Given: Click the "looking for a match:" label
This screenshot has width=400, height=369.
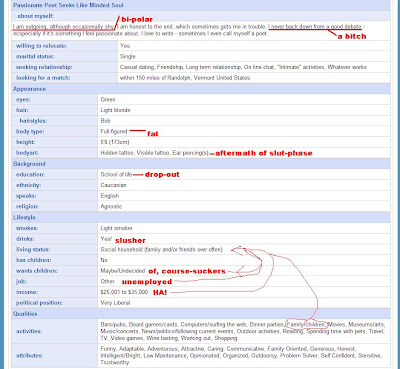Looking at the screenshot, I should tap(43, 78).
